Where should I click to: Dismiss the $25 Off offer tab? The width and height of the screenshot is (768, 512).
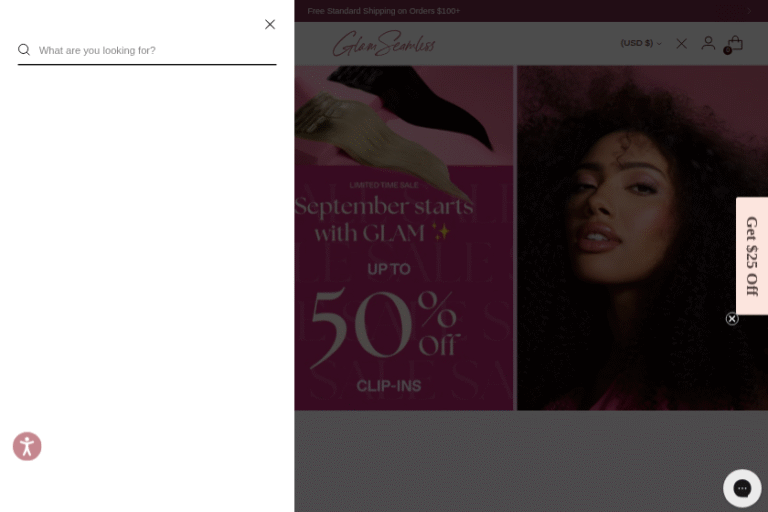[x=732, y=319]
